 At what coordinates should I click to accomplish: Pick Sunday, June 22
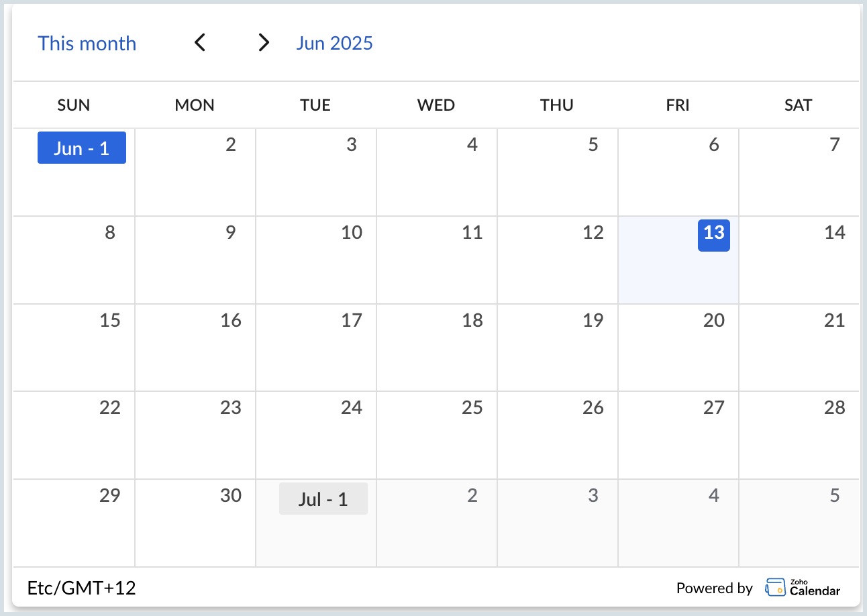click(74, 435)
